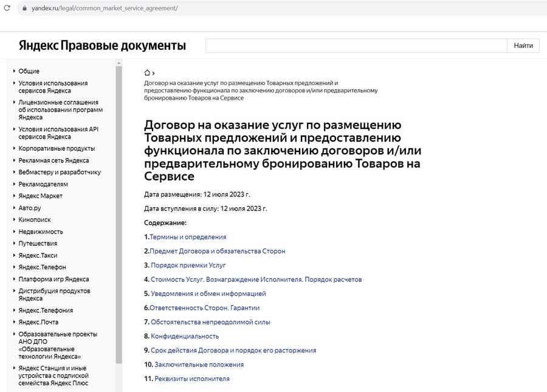Expand arrow beside Рекламная сеть Яндекса
The image size is (547, 392).
pyautogui.click(x=14, y=160)
